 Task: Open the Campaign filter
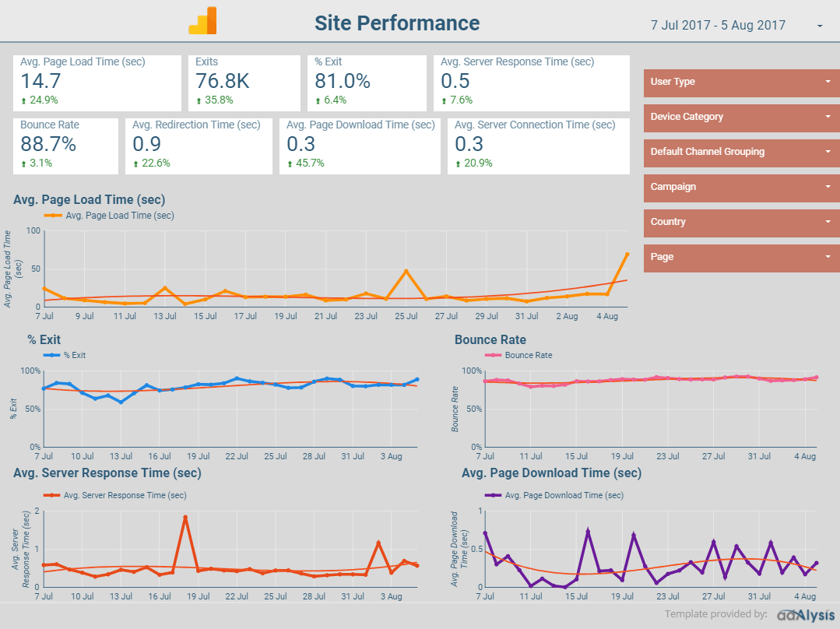741,187
